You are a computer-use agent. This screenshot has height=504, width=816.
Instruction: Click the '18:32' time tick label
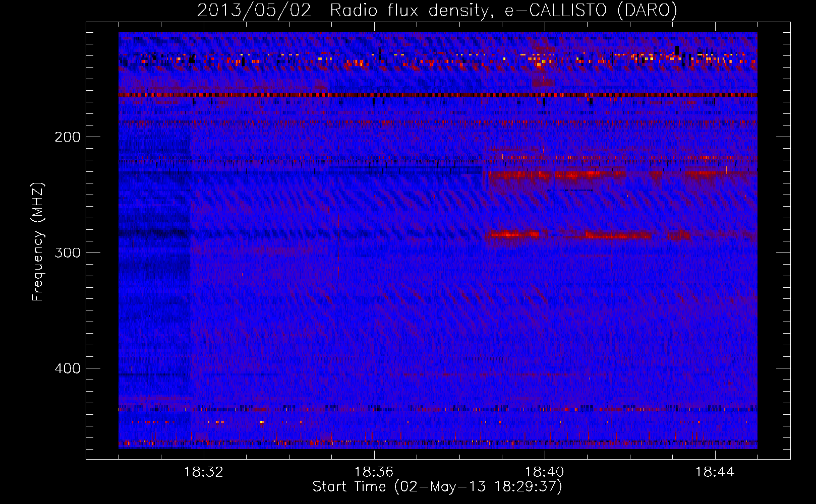coord(204,472)
